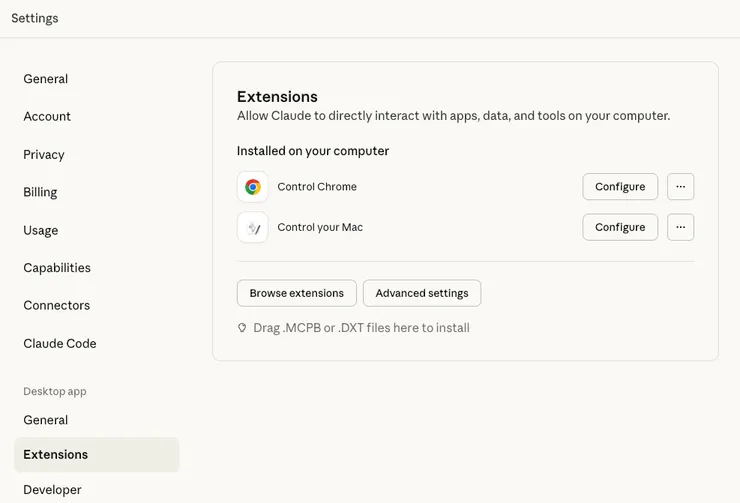Open Capabilities settings
740x503 pixels.
coord(57,268)
